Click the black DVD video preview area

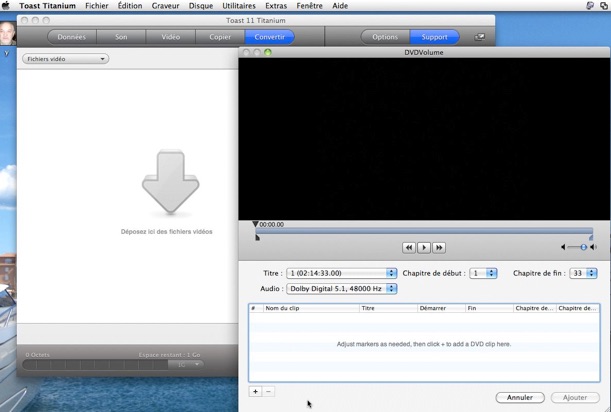424,139
